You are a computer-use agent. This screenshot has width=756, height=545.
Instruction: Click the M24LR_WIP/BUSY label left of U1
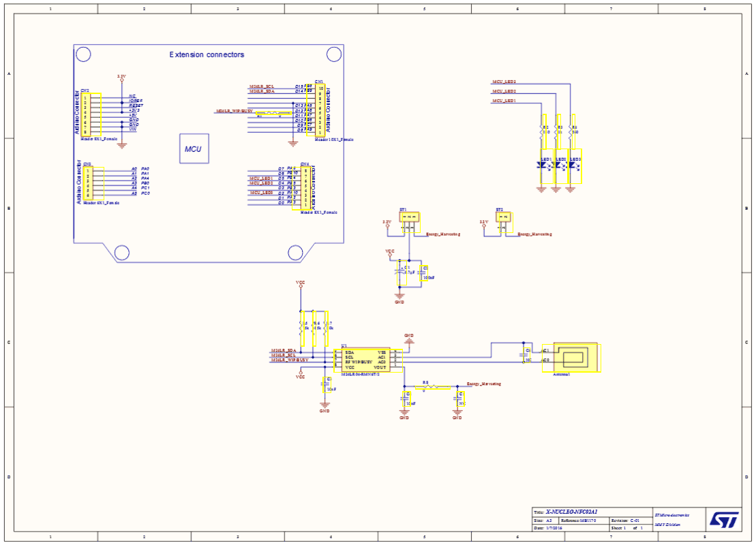point(289,360)
